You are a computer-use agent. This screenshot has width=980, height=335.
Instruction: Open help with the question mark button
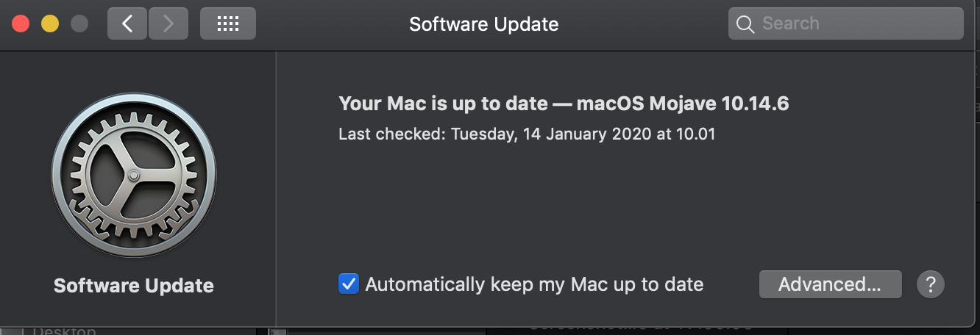click(931, 284)
